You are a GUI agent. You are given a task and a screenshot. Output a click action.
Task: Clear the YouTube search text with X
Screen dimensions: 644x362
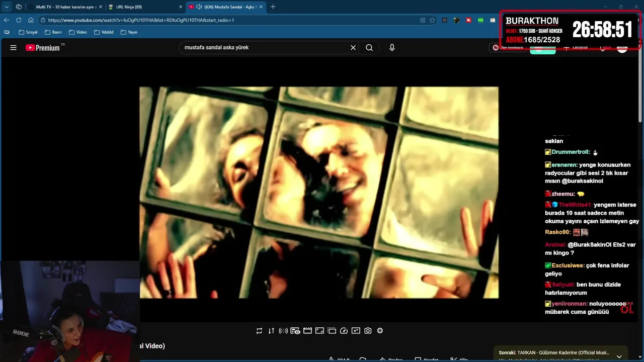tap(353, 48)
